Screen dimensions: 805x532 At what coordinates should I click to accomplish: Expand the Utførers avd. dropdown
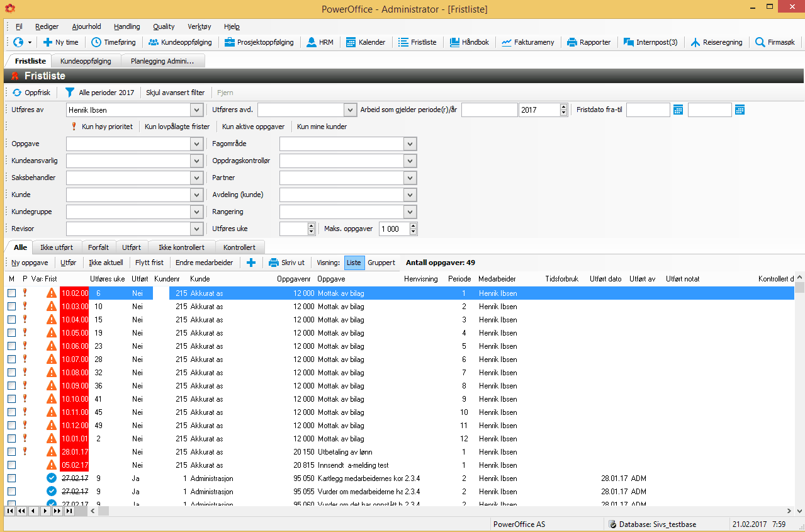351,110
